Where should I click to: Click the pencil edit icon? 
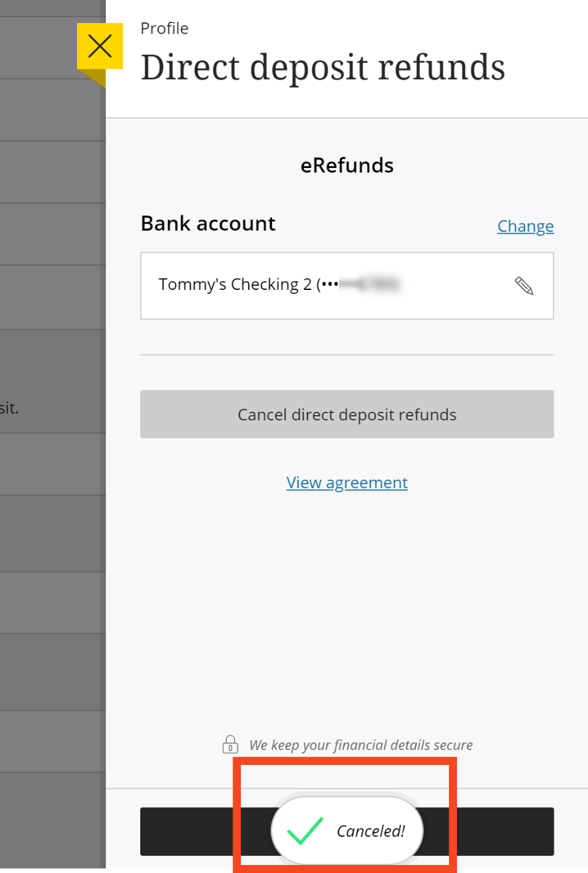tap(523, 285)
